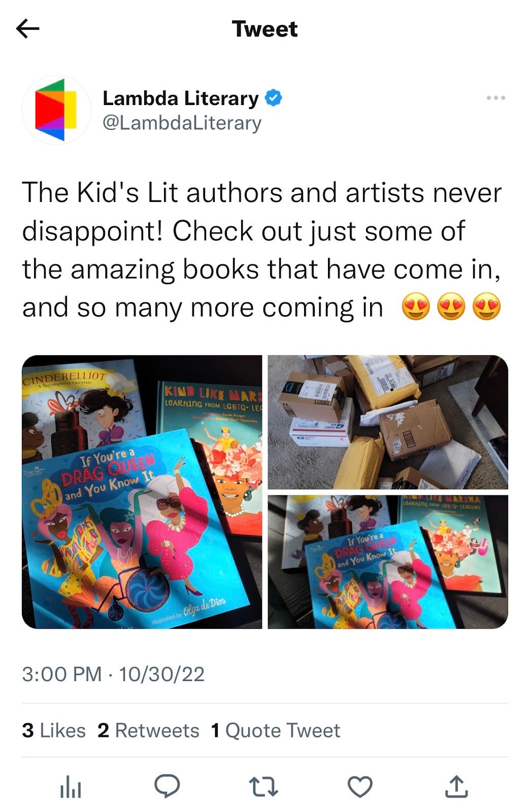Screen dimensions: 530x812
Task: Tap the Tweet header title
Action: [x=264, y=29]
